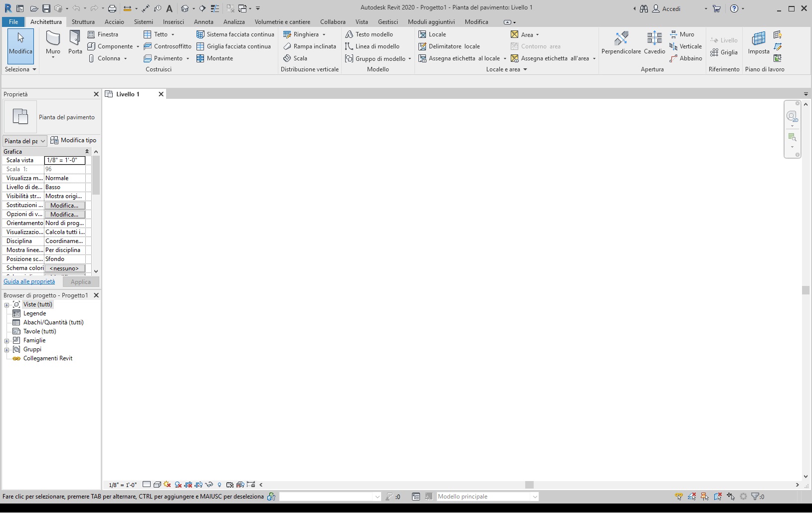The image size is (812, 513).
Task: Click the Perpendicolare opening tool
Action: pyautogui.click(x=621, y=42)
